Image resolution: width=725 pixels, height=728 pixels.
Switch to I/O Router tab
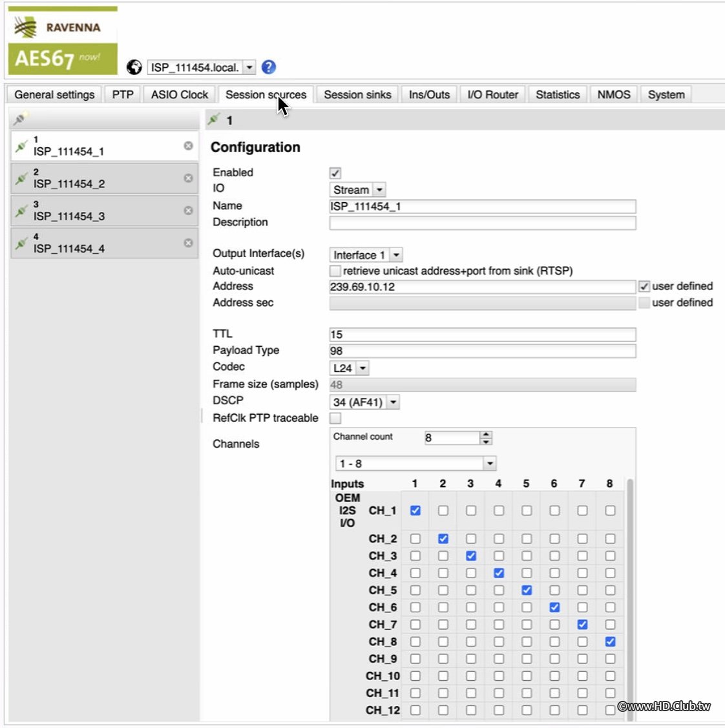(493, 95)
